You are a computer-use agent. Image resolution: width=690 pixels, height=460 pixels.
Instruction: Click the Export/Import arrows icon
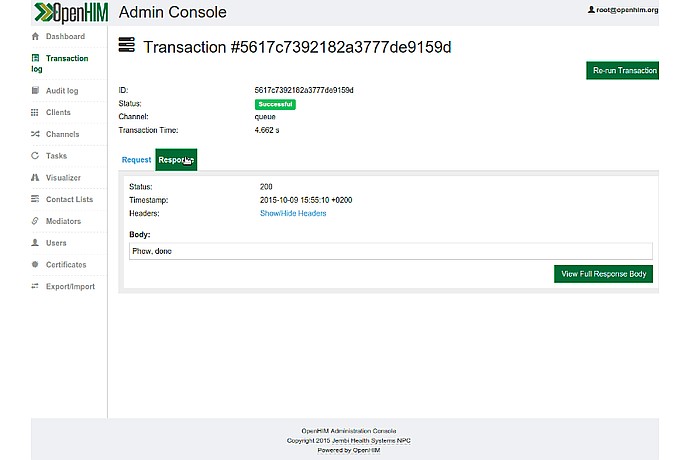(35, 286)
